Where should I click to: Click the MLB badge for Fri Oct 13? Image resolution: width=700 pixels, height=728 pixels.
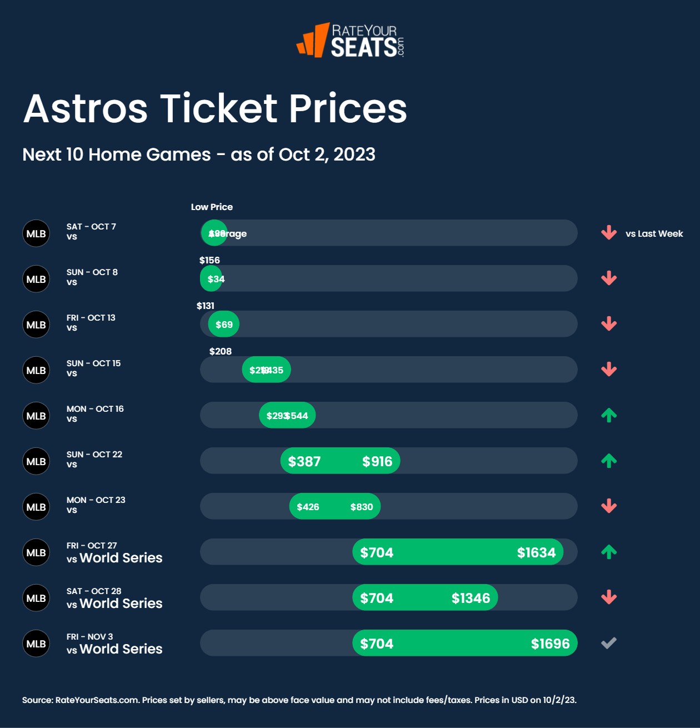click(36, 325)
